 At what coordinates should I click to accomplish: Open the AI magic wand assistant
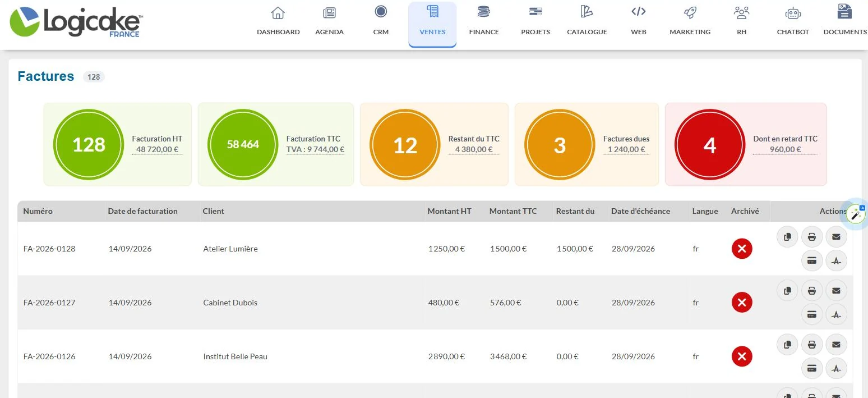tap(856, 214)
